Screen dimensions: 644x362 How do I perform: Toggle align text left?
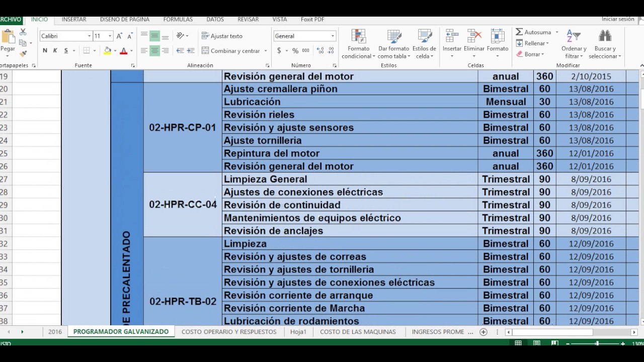pos(144,51)
